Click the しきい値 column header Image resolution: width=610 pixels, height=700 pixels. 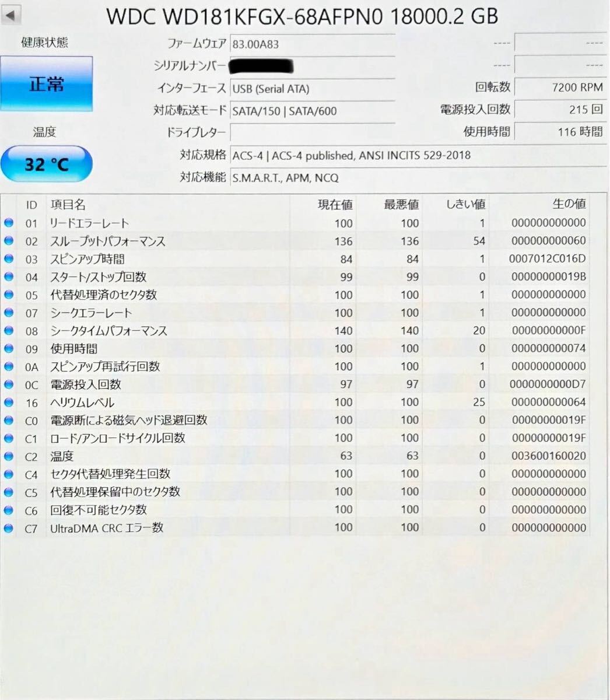click(x=466, y=205)
